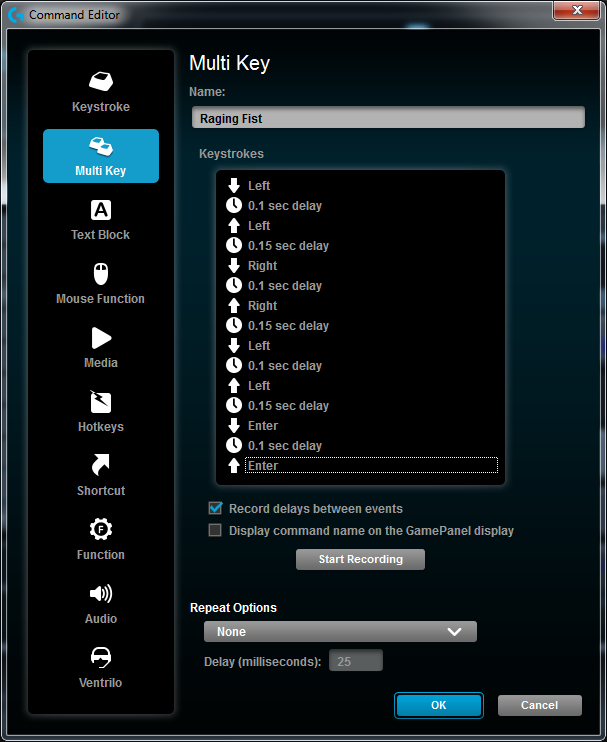Open the Repeat Options dropdown showing None
Image resolution: width=607 pixels, height=742 pixels.
(x=340, y=632)
